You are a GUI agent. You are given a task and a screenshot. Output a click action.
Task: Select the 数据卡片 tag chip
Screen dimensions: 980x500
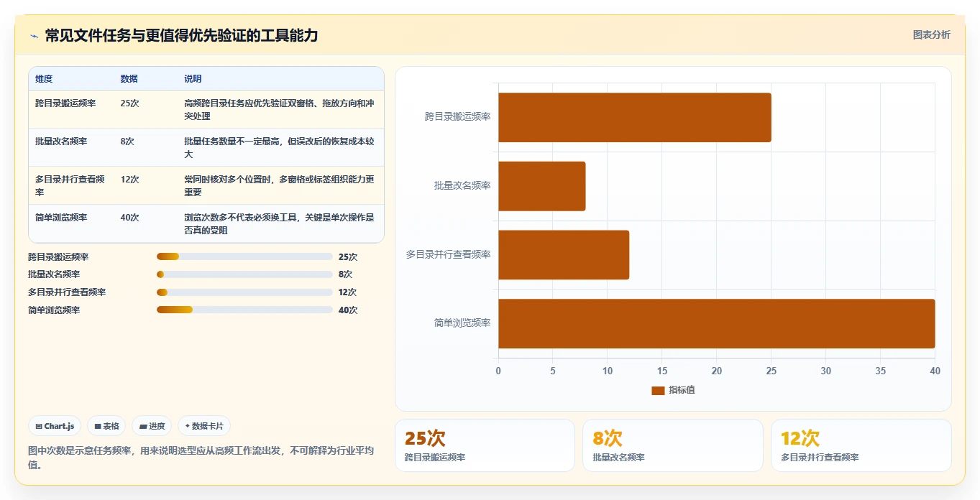coord(204,426)
